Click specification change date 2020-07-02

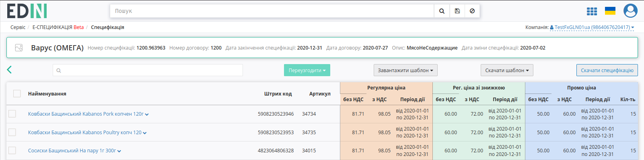click(x=533, y=48)
